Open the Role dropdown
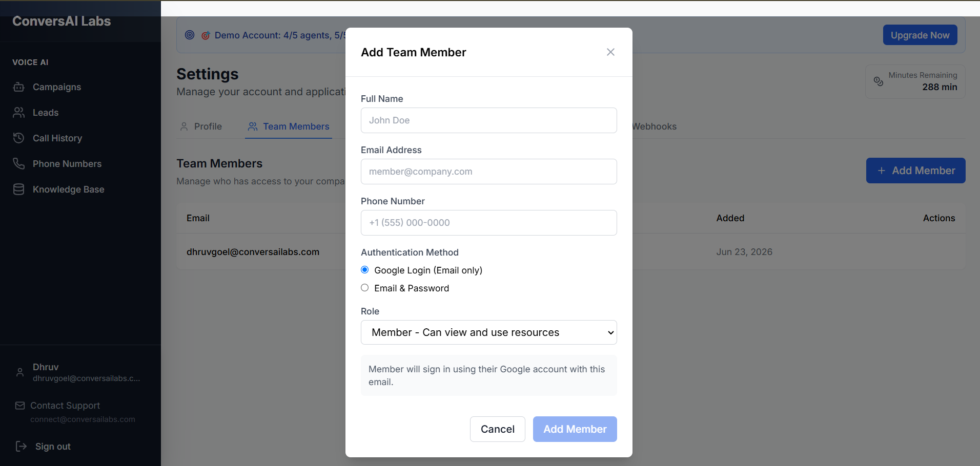Viewport: 980px width, 466px height. click(x=489, y=332)
